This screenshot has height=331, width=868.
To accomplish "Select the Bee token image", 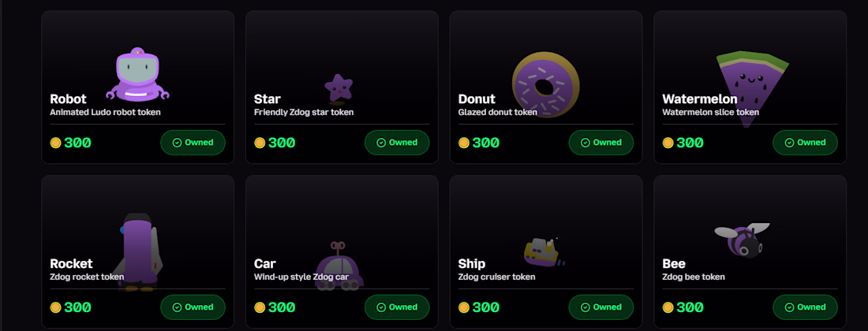I will 742,240.
